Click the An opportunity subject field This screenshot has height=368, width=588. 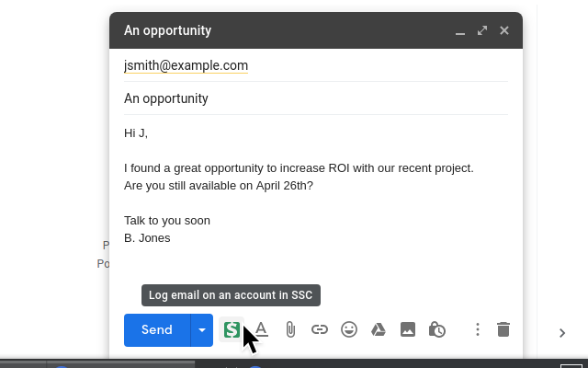tap(316, 98)
